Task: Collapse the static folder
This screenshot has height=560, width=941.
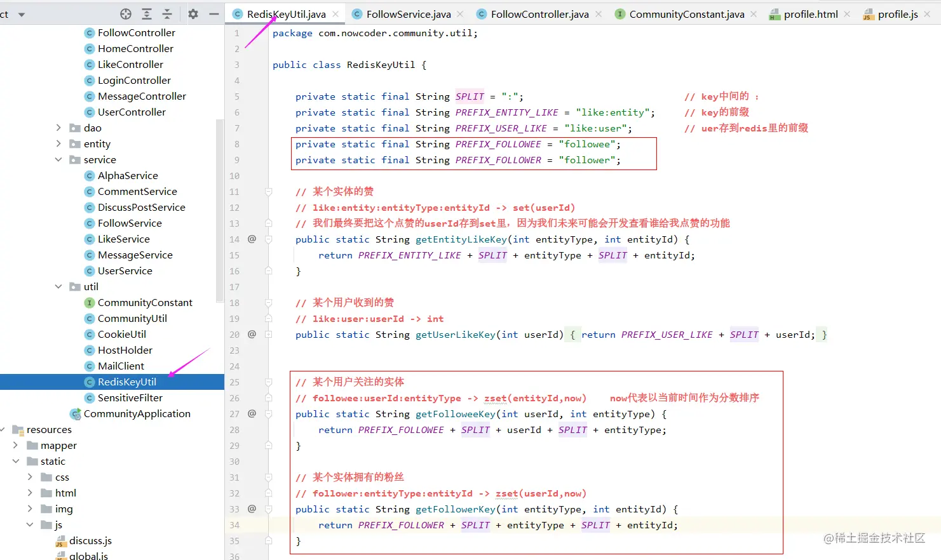Action: coord(16,461)
